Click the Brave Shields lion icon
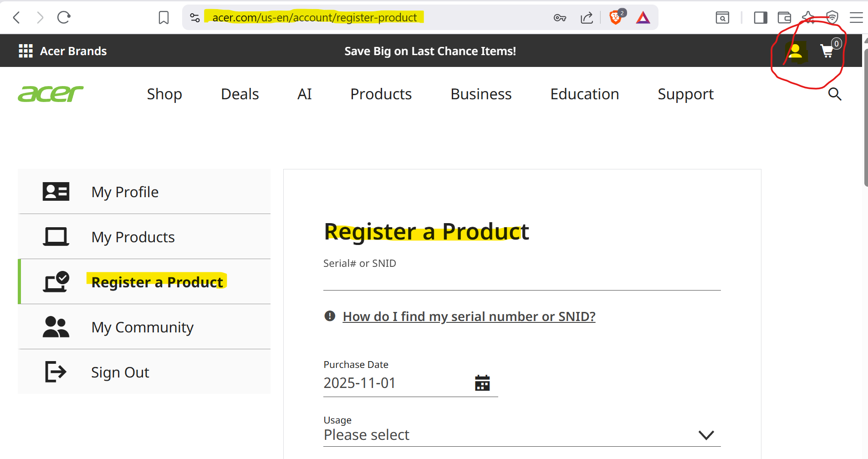868x459 pixels. click(615, 18)
